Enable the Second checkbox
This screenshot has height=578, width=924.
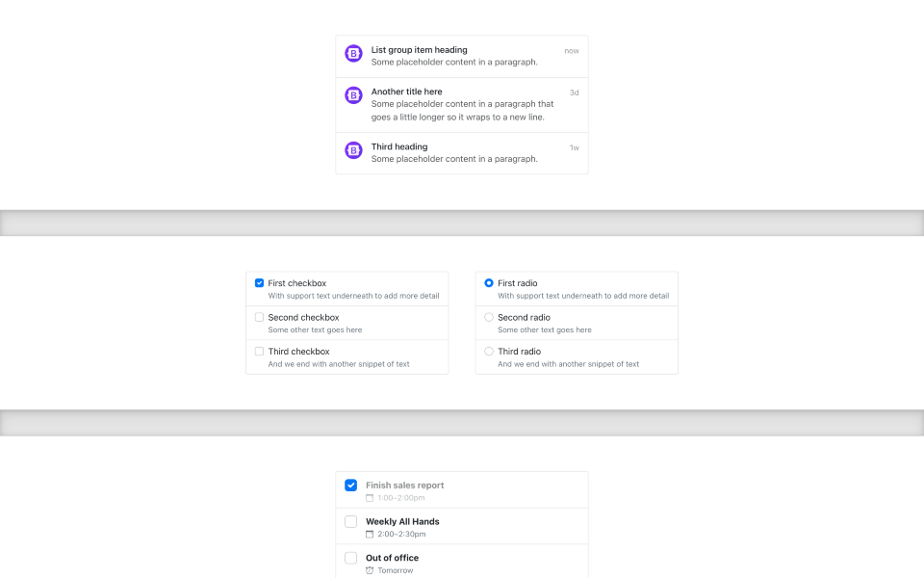click(x=259, y=316)
